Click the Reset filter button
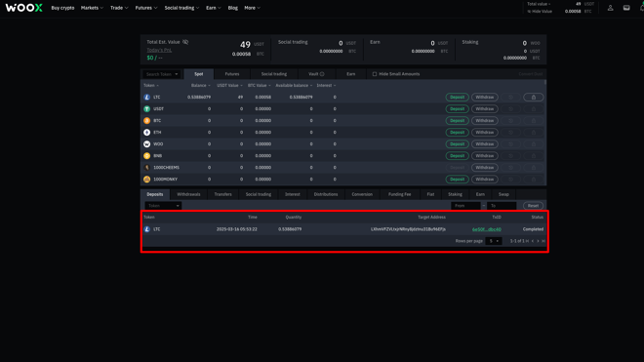 533,206
